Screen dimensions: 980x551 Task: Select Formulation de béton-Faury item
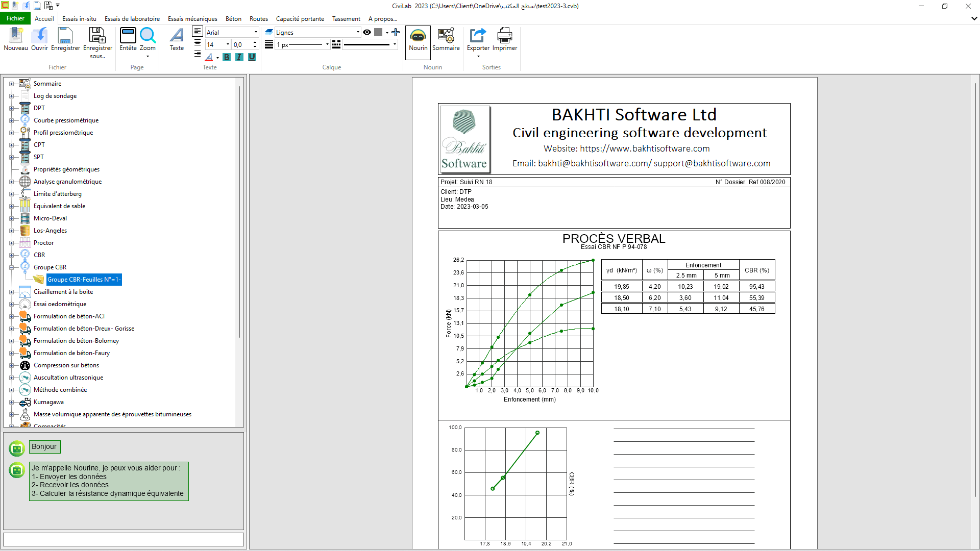point(71,353)
